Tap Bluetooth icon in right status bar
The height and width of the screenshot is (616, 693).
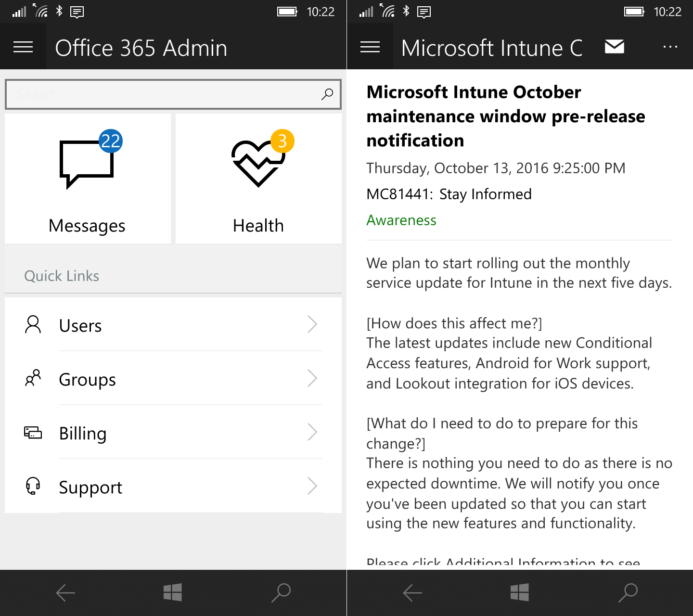[x=406, y=11]
